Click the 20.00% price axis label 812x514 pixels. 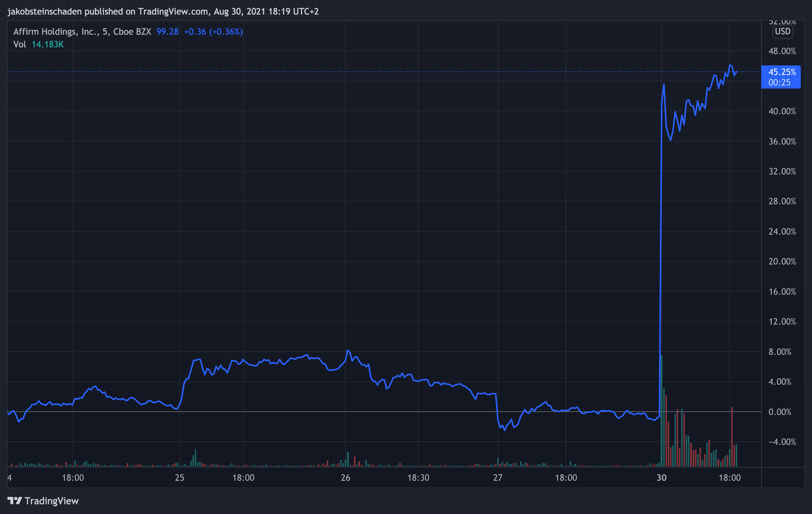(x=782, y=261)
